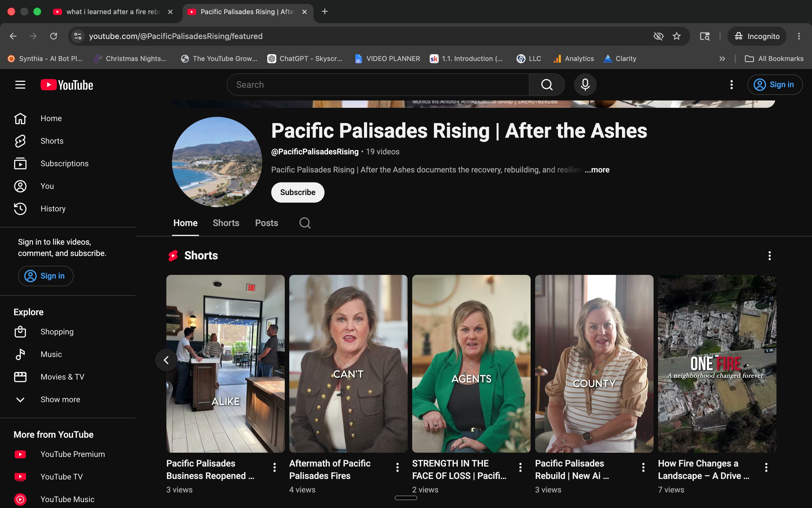The width and height of the screenshot is (812, 508).
Task: Select the channel Posts tab
Action: [266, 223]
